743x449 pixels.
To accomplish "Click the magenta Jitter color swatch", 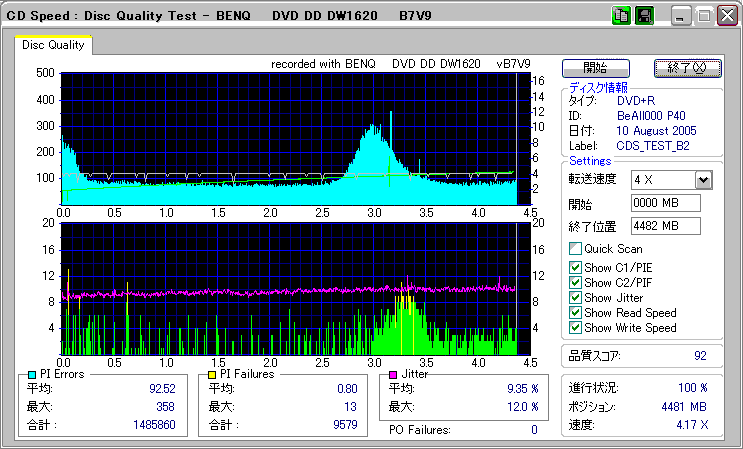I will [394, 374].
